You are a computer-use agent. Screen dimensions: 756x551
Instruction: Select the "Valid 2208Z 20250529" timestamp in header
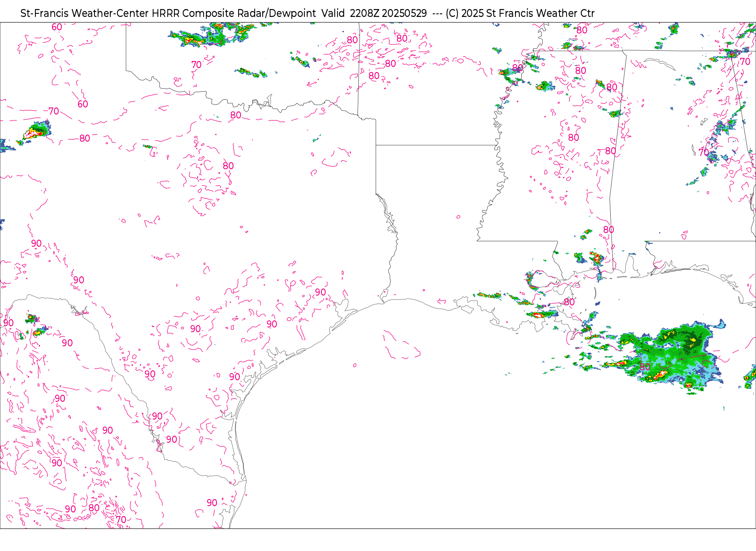click(374, 13)
